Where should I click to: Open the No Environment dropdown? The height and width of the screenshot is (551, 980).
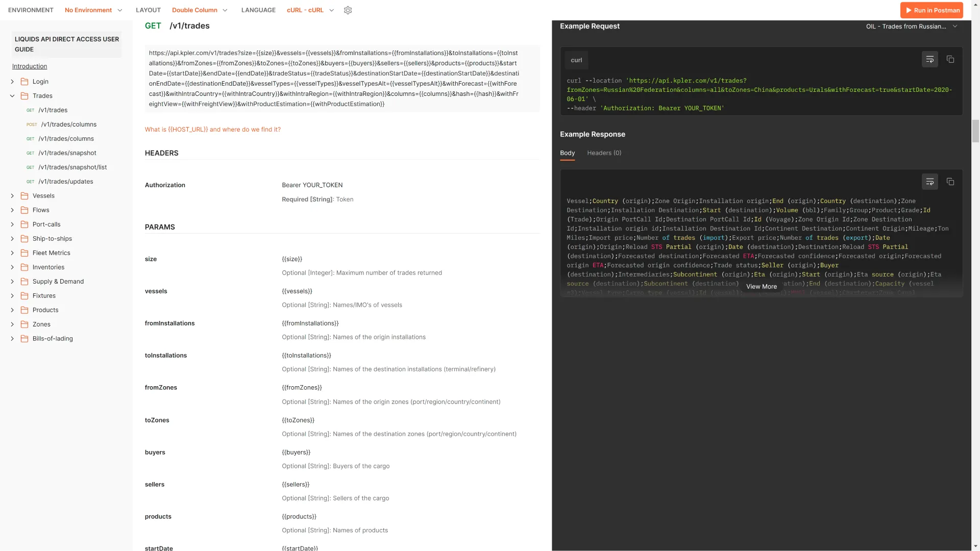[93, 10]
